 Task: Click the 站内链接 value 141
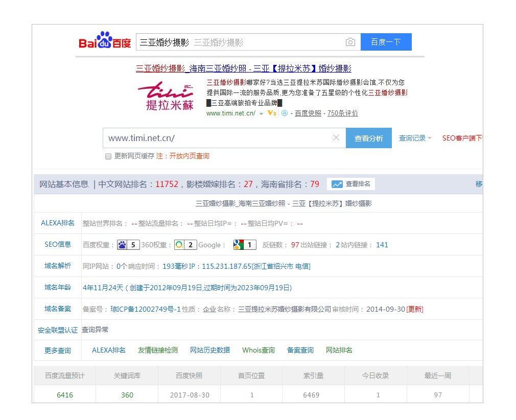pyautogui.click(x=382, y=245)
